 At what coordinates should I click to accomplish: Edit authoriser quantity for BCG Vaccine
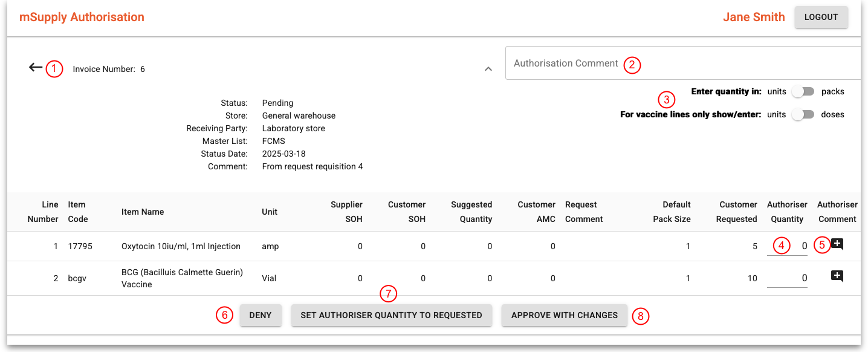coord(787,278)
